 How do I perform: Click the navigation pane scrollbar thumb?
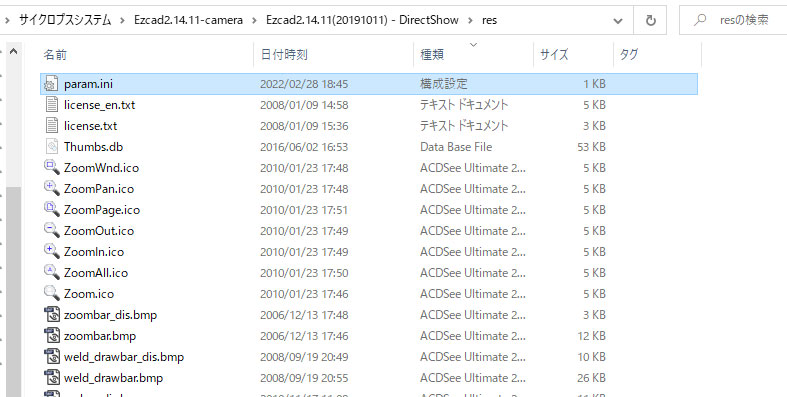tap(14, 291)
